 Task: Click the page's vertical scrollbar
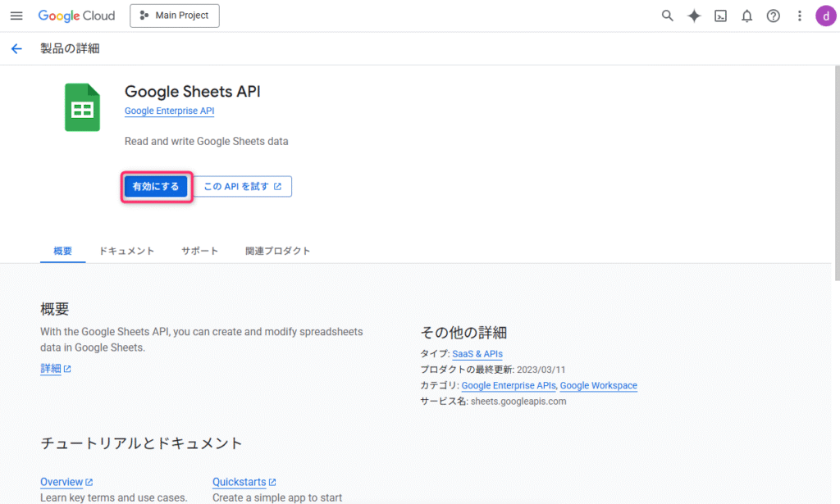[x=837, y=173]
